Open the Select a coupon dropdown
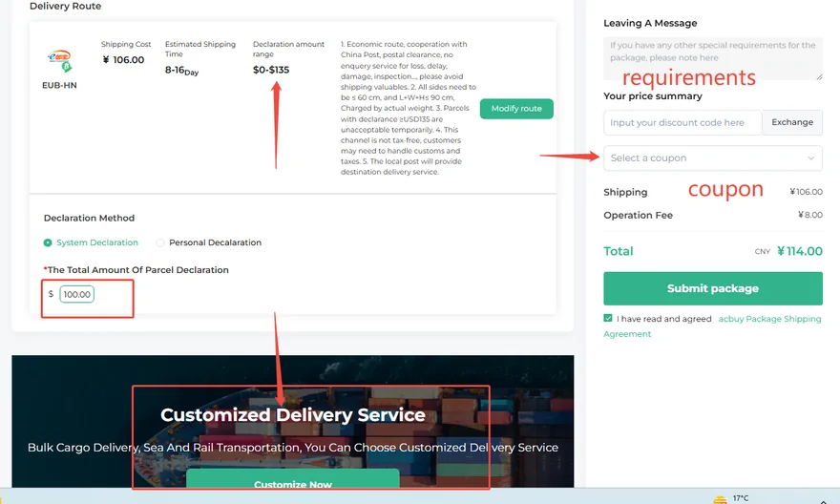The height and width of the screenshot is (504, 840). 713,158
